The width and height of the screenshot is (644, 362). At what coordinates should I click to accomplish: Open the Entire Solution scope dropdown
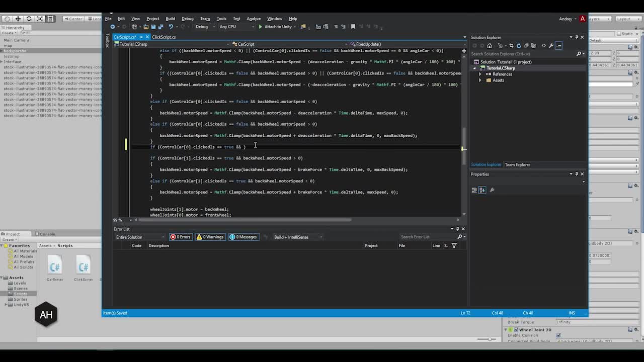coord(140,237)
